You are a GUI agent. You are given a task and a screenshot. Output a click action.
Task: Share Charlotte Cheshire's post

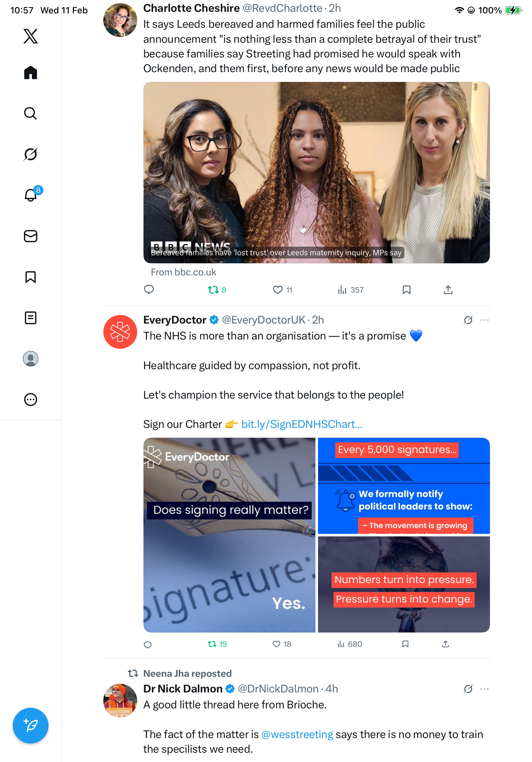click(x=448, y=290)
